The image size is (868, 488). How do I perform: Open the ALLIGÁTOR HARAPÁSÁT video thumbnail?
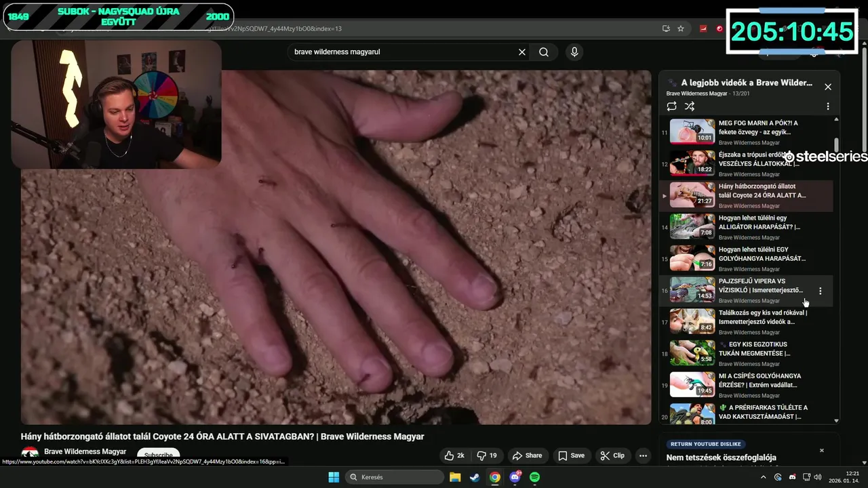pos(692,226)
